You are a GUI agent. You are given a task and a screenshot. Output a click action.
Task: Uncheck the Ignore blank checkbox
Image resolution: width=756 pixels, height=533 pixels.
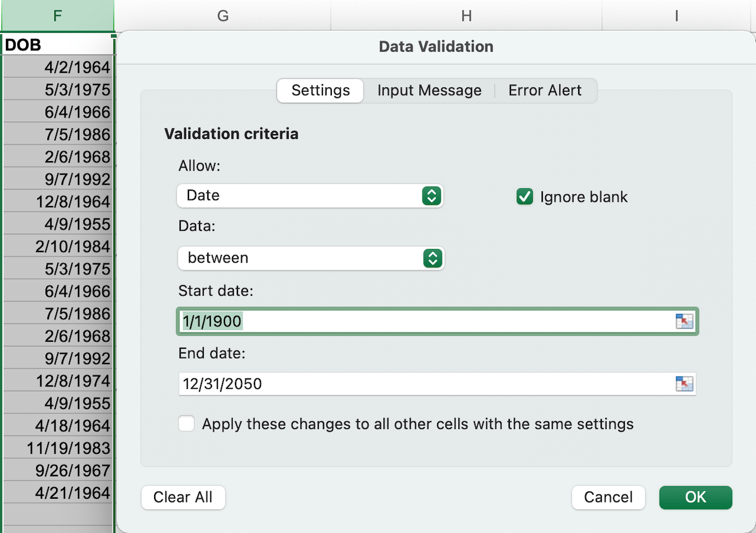(524, 197)
